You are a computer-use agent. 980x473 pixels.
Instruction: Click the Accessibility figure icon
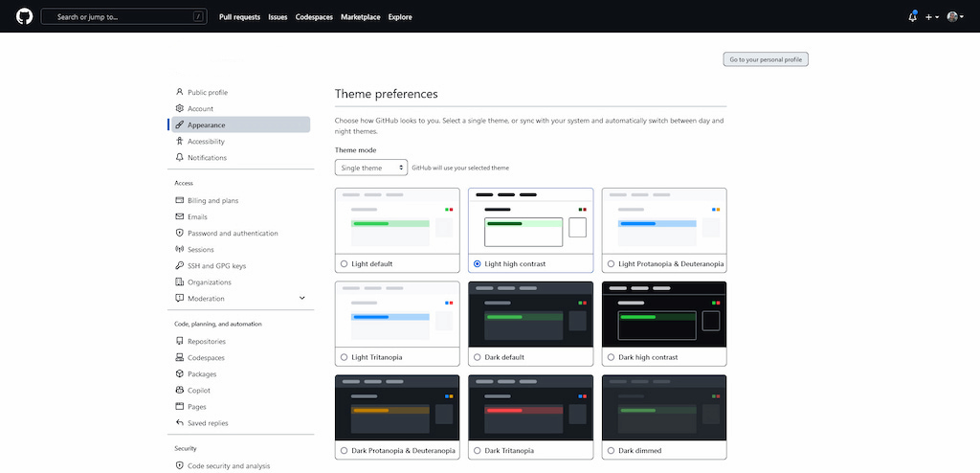(x=179, y=141)
